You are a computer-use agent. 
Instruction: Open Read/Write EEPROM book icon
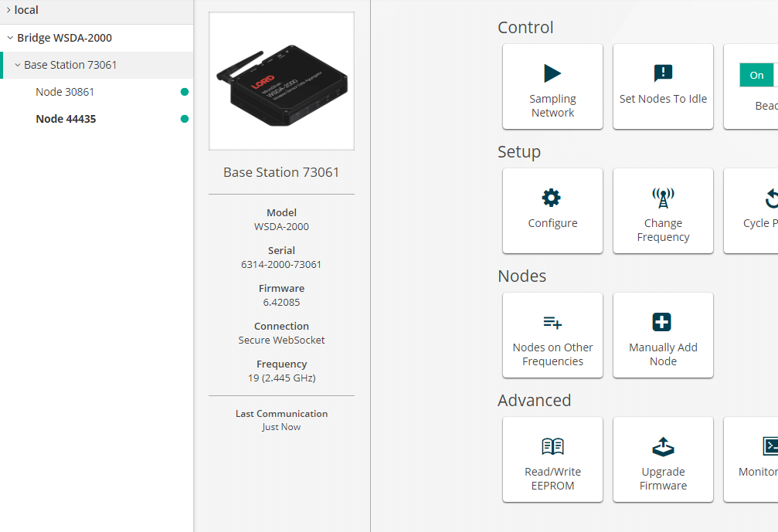point(552,446)
